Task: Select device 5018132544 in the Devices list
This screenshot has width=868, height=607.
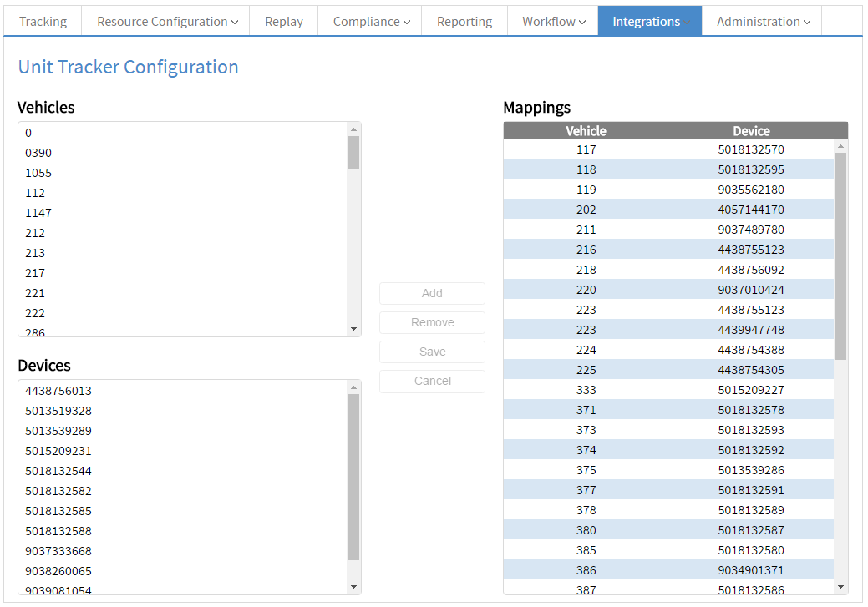Action: point(58,471)
